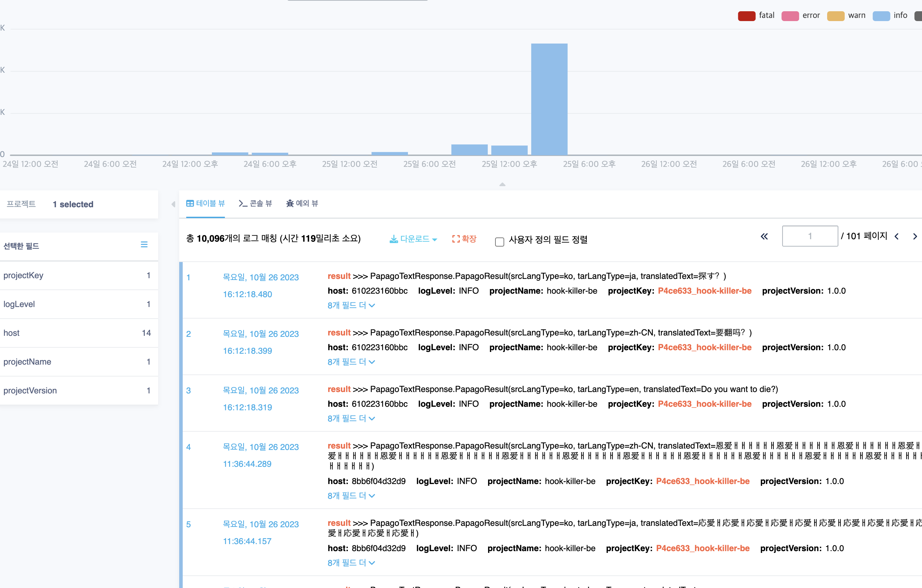This screenshot has height=588, width=922.
Task: Go to next page arrow
Action: 915,237
